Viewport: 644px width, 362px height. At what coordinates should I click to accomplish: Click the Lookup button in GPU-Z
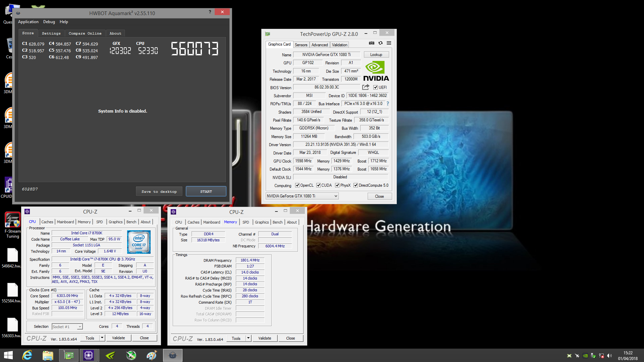click(376, 55)
